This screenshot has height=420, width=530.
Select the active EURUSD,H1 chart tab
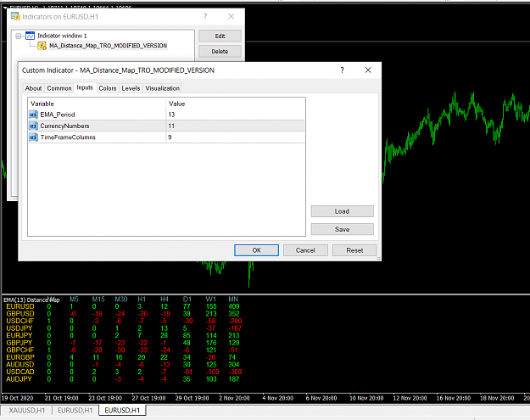click(x=122, y=410)
